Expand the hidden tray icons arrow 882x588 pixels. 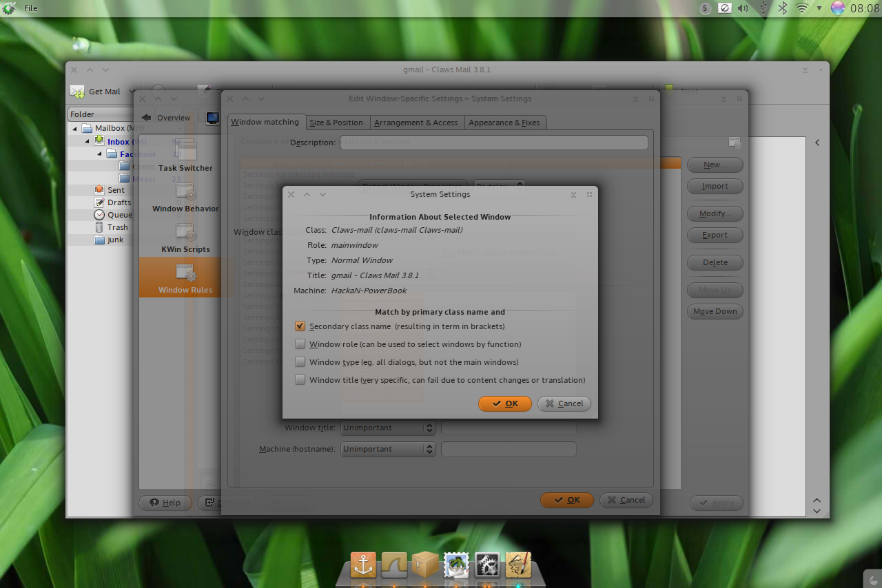pyautogui.click(x=819, y=8)
